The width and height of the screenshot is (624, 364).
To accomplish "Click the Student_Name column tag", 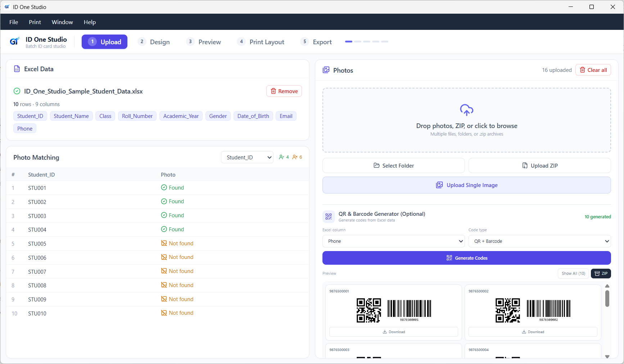I will pos(71,116).
